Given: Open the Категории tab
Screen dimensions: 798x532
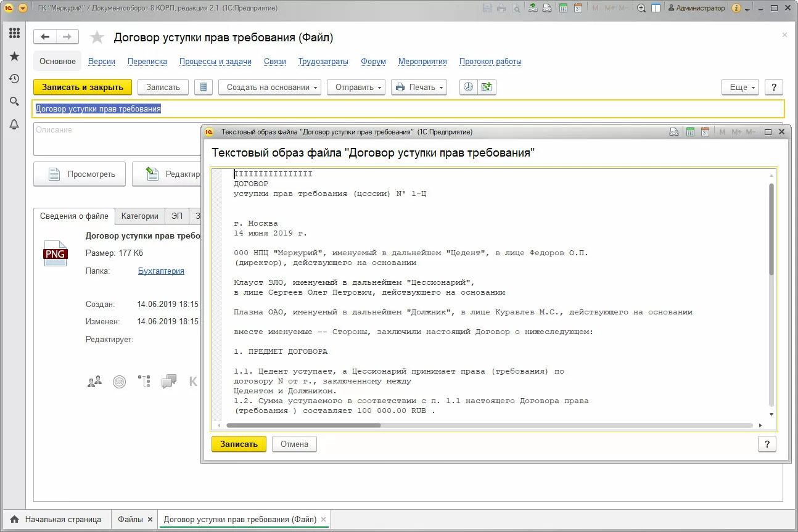Looking at the screenshot, I should [139, 216].
